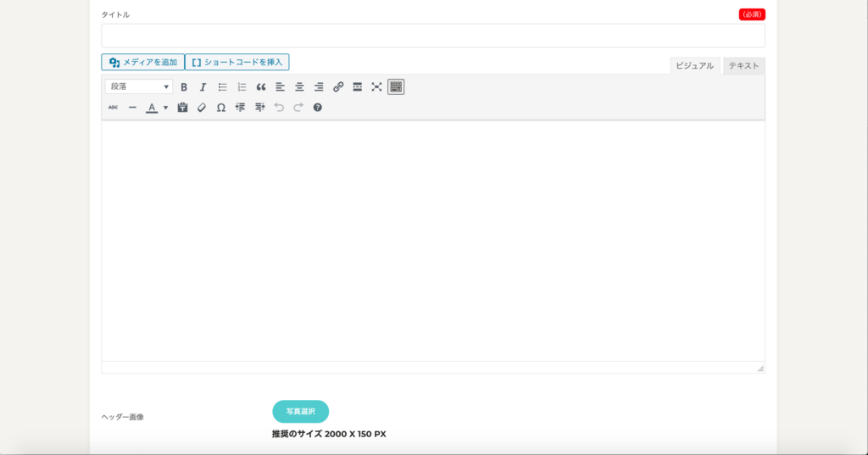Toggle strikethrough text formatting
Viewport: 868px width, 455px height.
point(114,108)
